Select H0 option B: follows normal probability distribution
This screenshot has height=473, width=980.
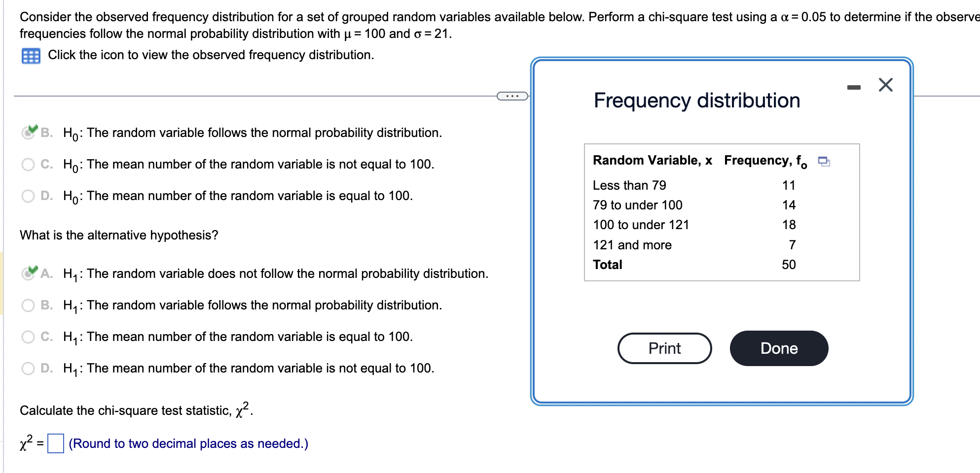point(29,132)
